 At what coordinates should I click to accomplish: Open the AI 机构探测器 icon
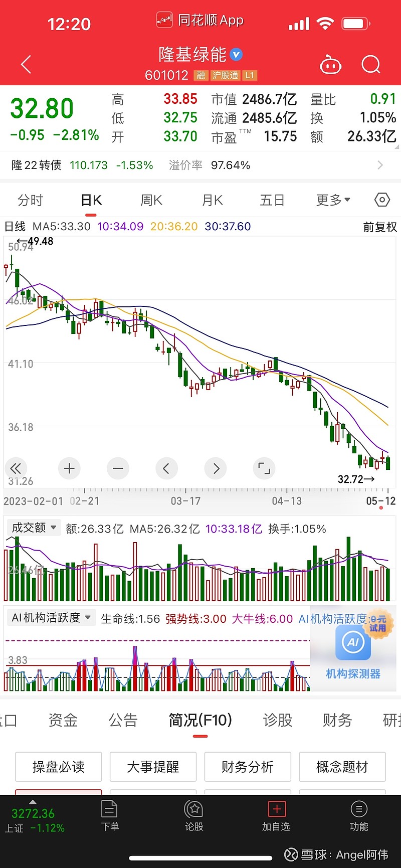[x=353, y=642]
